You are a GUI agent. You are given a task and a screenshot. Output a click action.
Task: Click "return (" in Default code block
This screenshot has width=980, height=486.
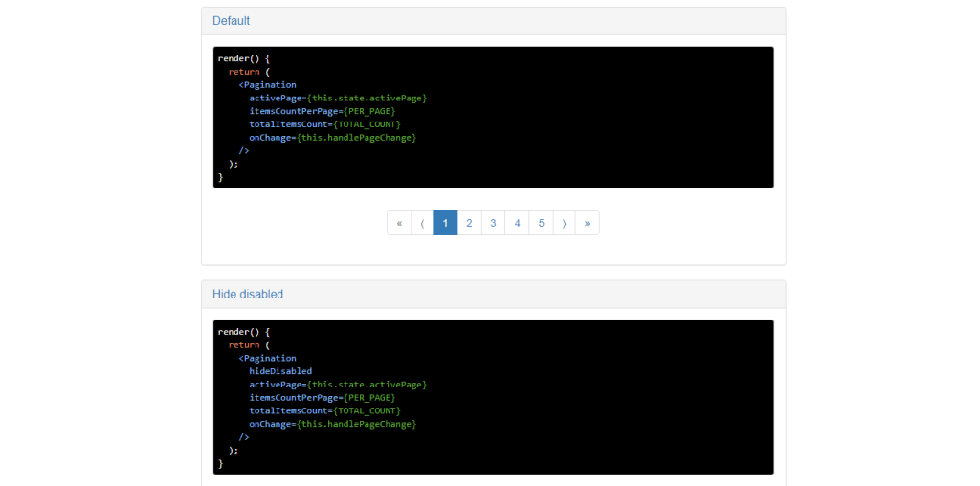tap(249, 72)
